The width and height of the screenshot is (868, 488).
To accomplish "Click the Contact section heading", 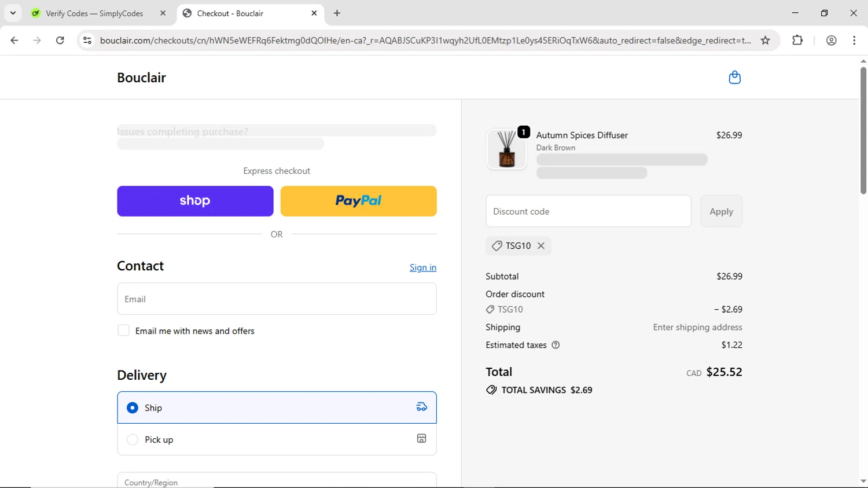I will pyautogui.click(x=140, y=266).
